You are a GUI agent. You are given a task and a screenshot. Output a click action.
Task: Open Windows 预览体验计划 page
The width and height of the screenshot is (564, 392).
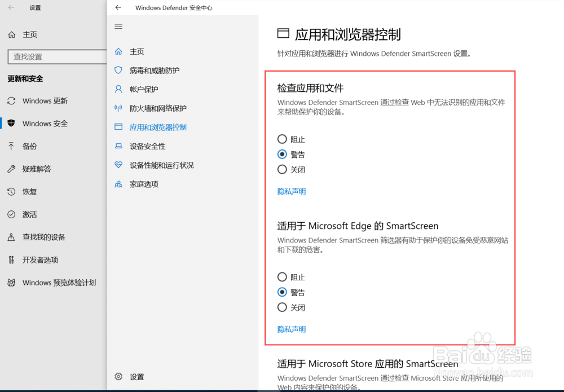[x=59, y=283]
